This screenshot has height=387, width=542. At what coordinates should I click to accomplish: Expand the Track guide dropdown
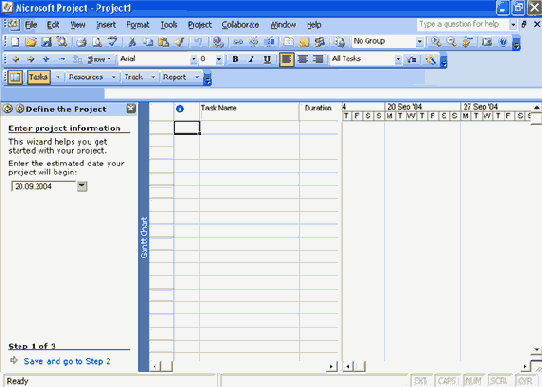click(153, 77)
